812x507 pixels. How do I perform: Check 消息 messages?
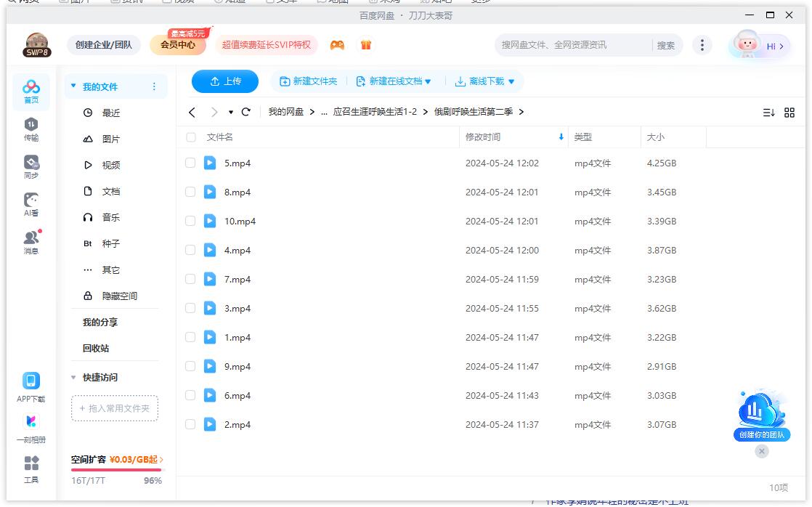(31, 242)
